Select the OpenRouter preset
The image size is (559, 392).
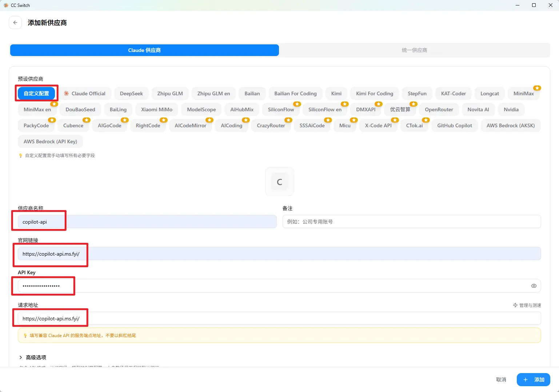point(439,109)
